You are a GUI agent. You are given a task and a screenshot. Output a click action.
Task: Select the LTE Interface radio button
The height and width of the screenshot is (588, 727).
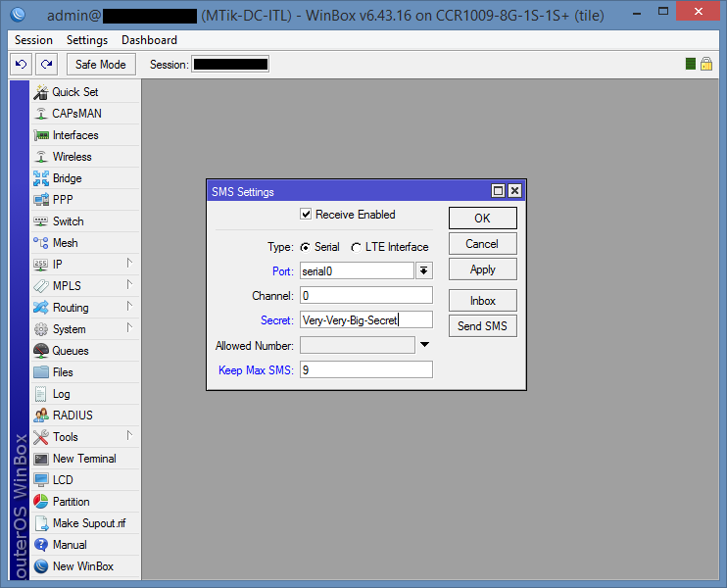click(x=356, y=247)
